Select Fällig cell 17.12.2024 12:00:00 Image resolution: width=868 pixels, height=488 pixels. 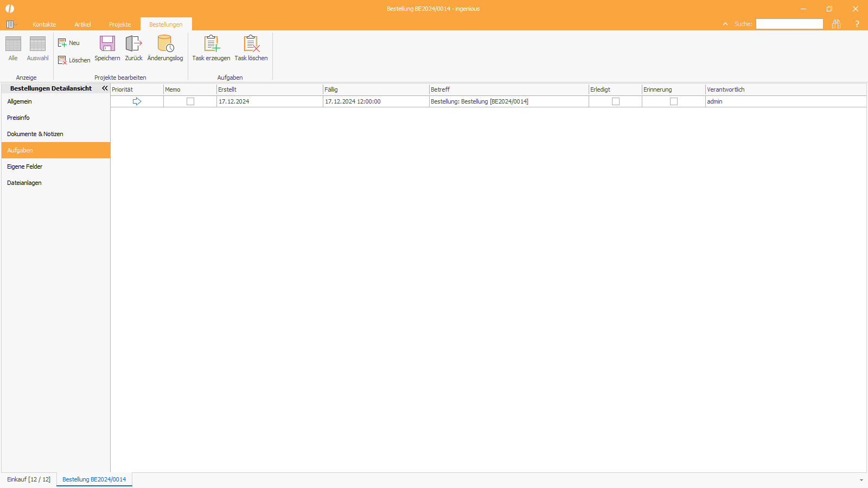pos(376,101)
